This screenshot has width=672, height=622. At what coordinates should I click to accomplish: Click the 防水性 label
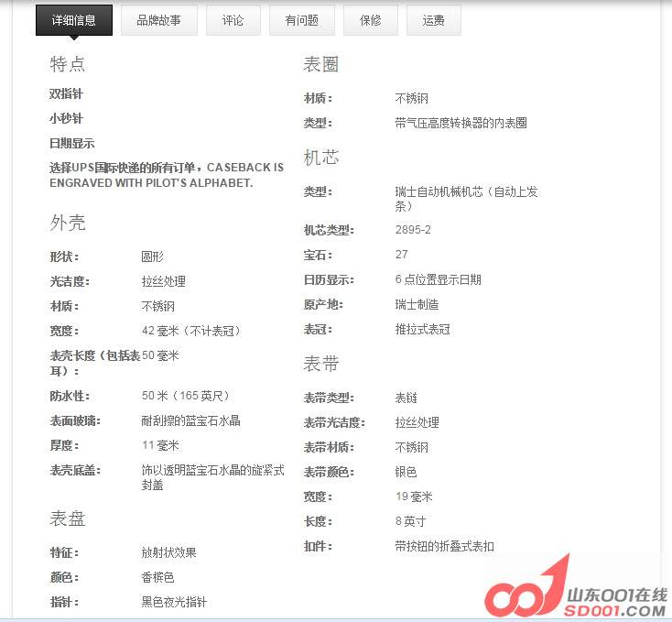70,396
